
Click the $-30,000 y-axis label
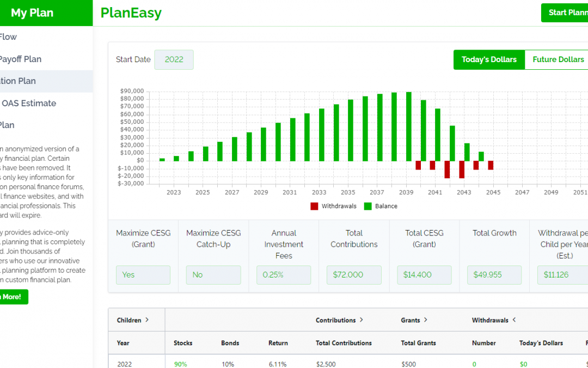(x=131, y=183)
